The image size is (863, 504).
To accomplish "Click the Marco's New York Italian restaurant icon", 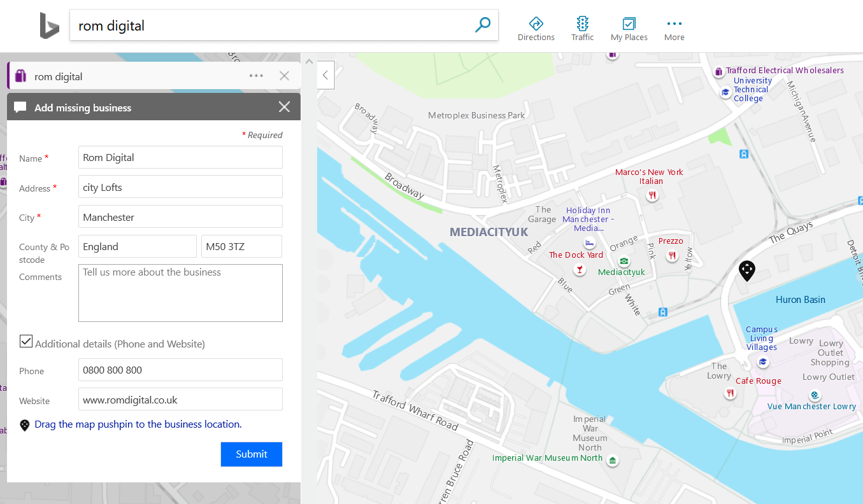I will [x=652, y=196].
